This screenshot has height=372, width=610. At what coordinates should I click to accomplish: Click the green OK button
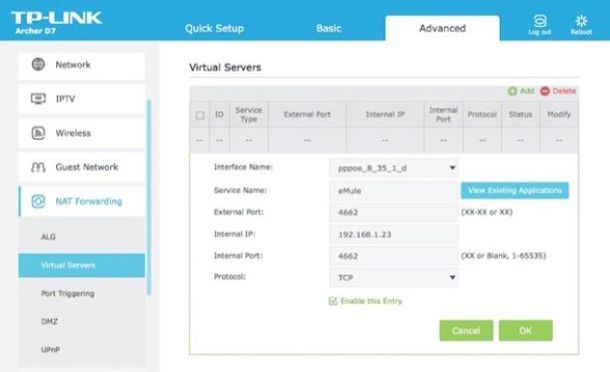tap(526, 330)
